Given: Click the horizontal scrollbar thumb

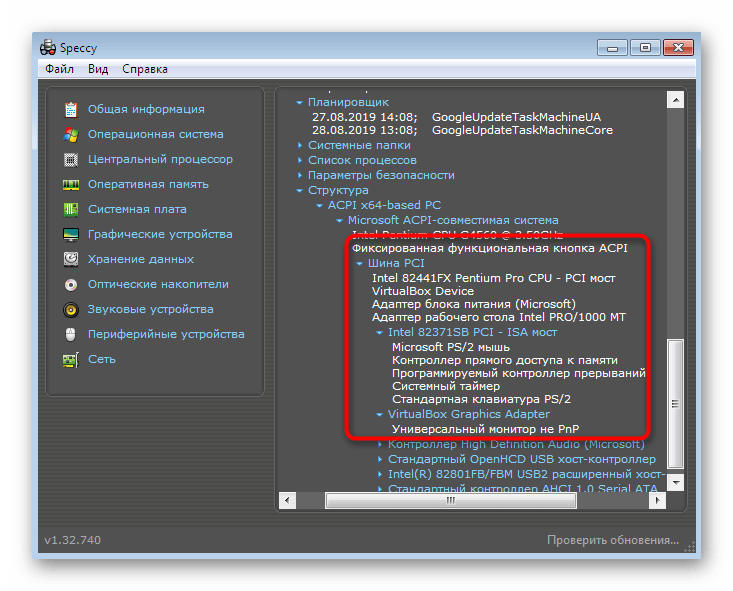Looking at the screenshot, I should tap(451, 500).
